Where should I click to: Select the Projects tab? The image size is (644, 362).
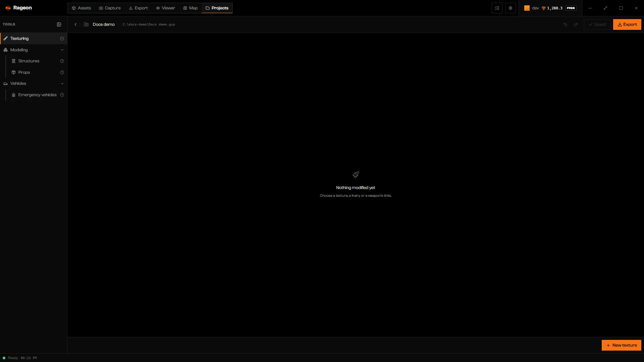tap(217, 8)
